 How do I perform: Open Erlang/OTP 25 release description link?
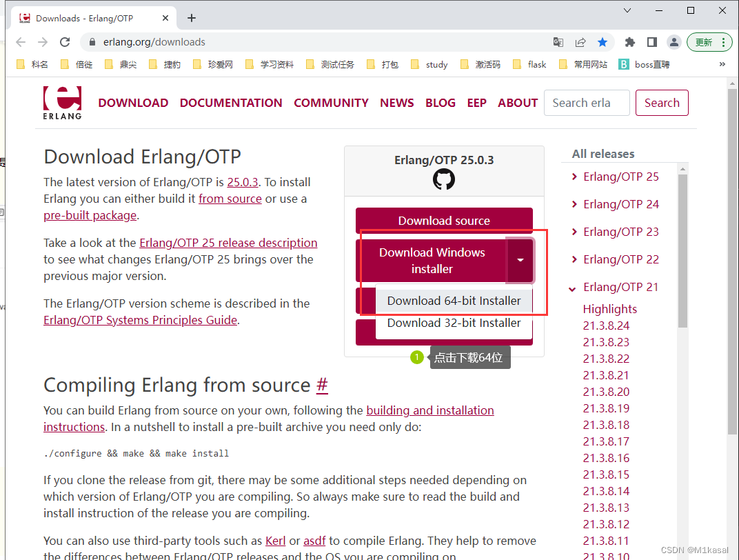pyautogui.click(x=228, y=243)
